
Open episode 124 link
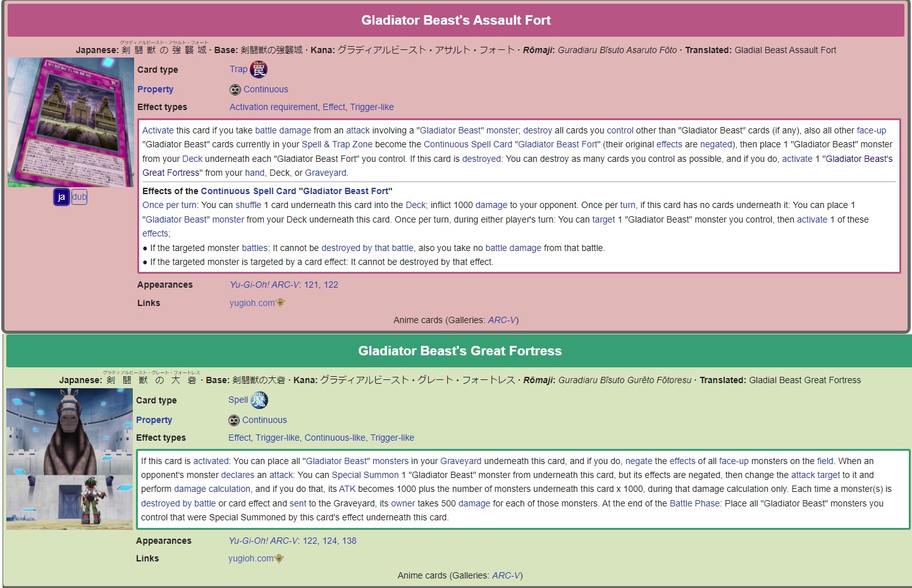(330, 541)
